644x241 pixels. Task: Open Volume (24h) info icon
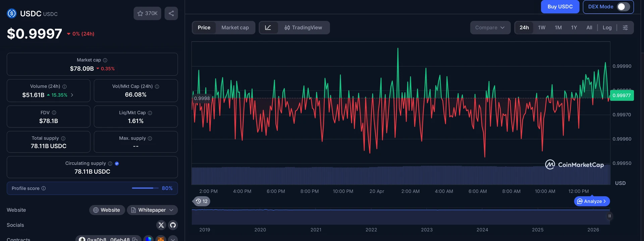[64, 86]
